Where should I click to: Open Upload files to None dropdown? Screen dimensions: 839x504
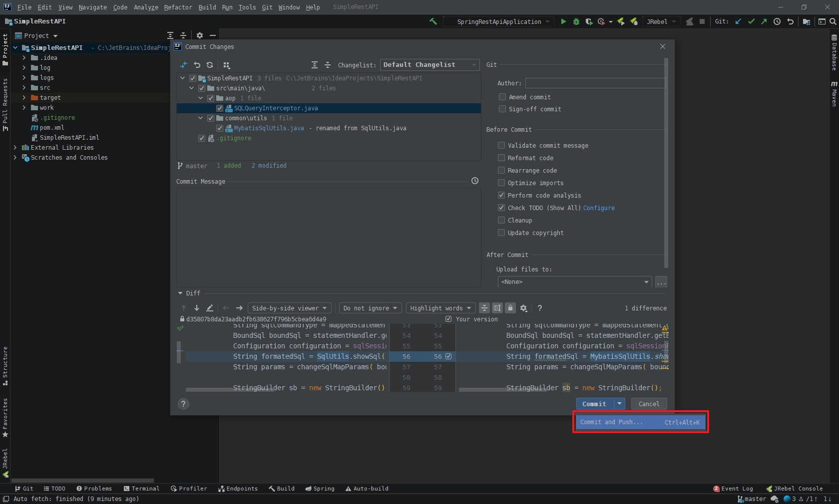tap(575, 282)
